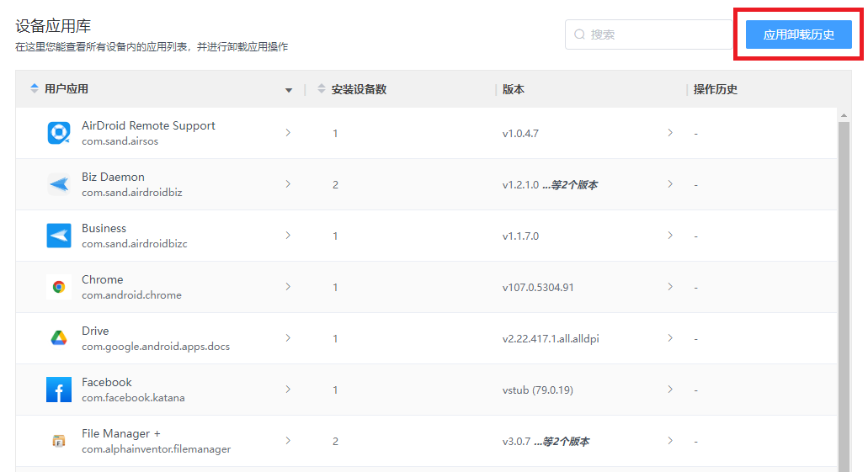Expand version v1.0.4.7 chevron
868x472 pixels.
tap(670, 132)
